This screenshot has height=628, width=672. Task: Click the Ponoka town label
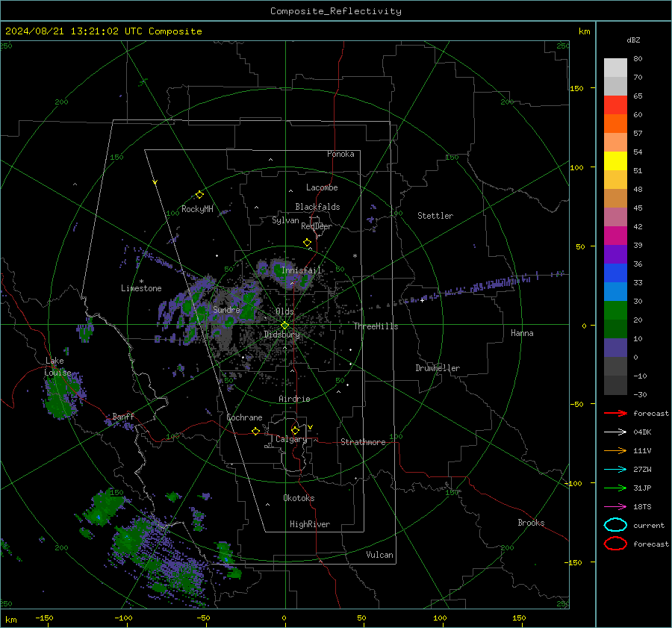coord(340,154)
